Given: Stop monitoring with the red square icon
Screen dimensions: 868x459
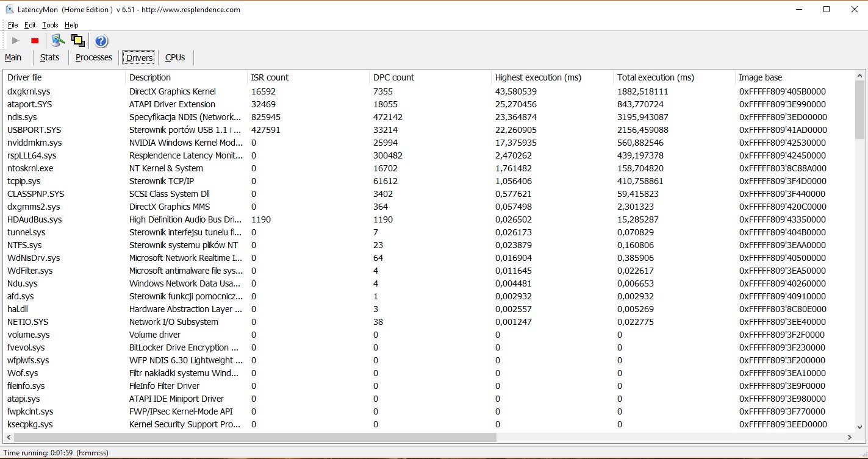Looking at the screenshot, I should click(35, 41).
